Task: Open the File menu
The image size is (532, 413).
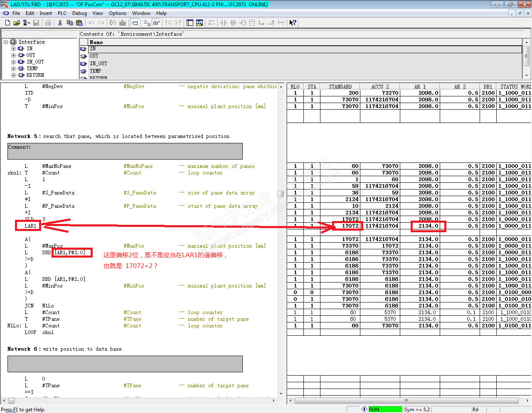Action: coord(16,13)
